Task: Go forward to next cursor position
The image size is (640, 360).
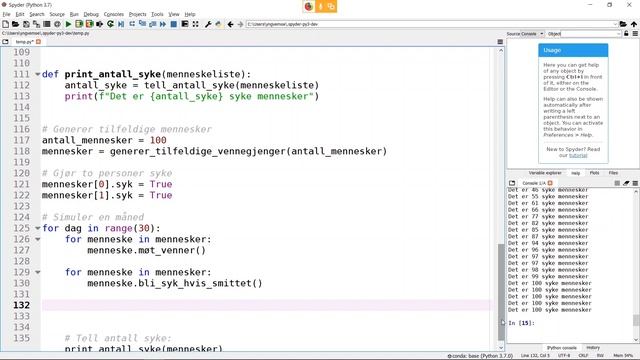Action: (x=240, y=24)
